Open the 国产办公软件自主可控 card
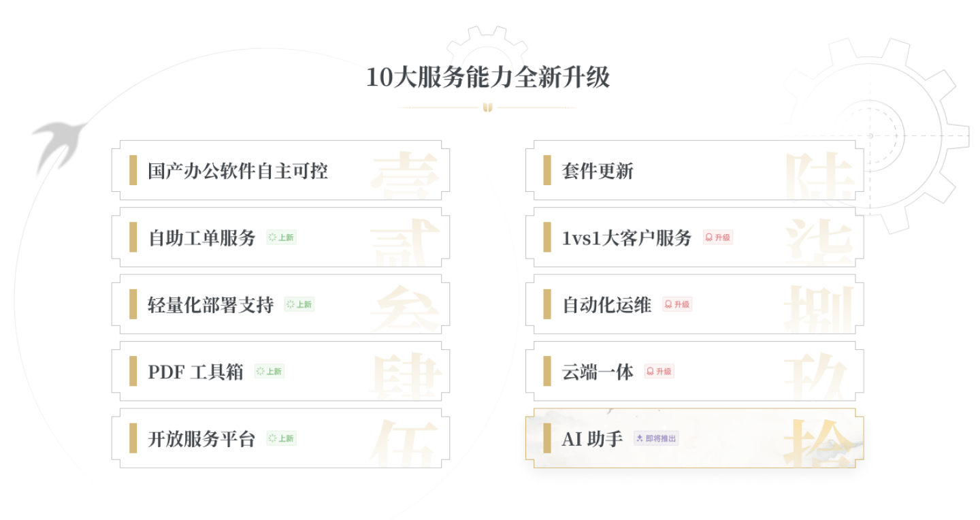Viewport: 980px width, 520px height. (280, 170)
